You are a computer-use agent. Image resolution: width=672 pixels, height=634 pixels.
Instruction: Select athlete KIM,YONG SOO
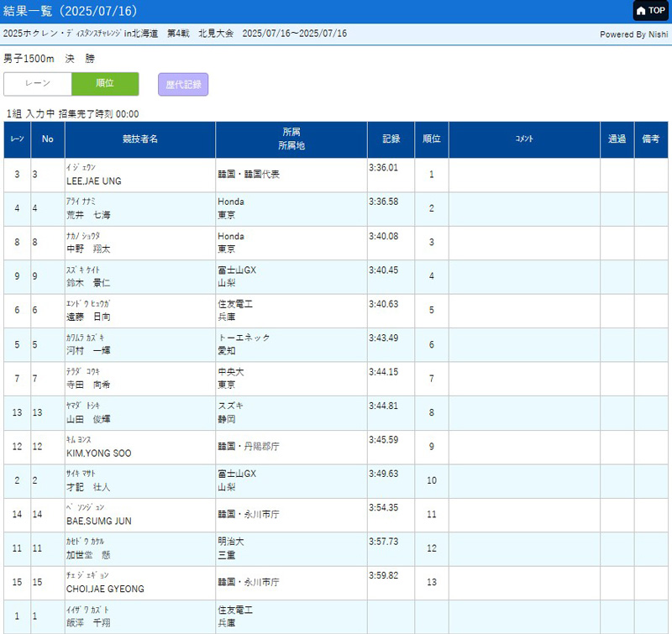(x=99, y=453)
